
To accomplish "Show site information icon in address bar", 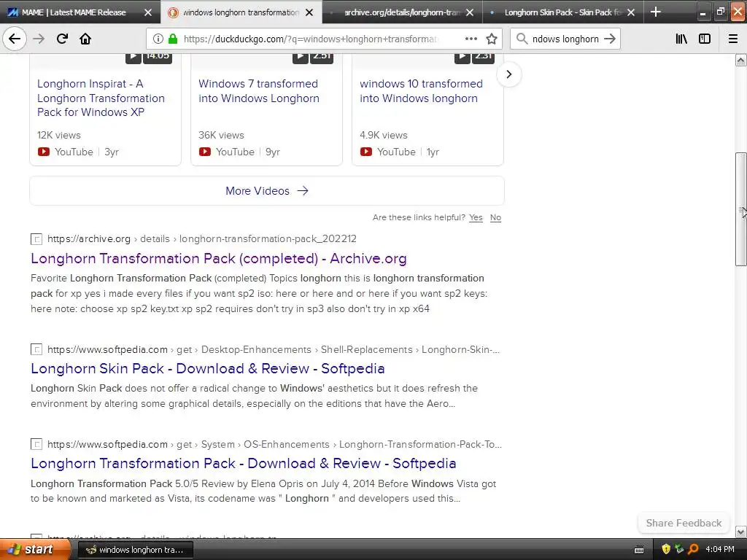I will pyautogui.click(x=158, y=39).
